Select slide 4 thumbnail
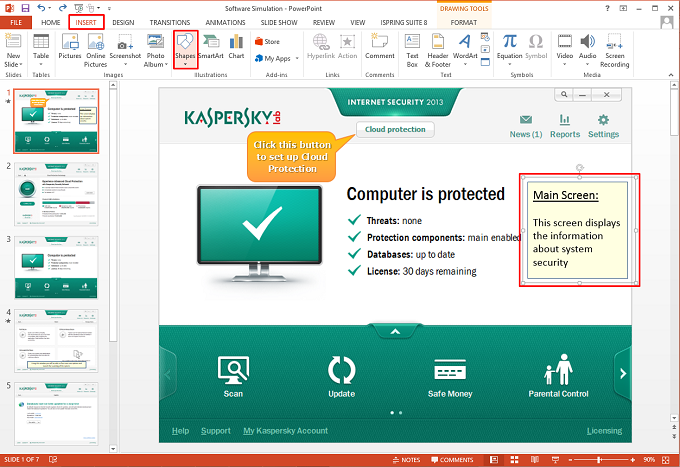680x467 pixels. [56, 340]
